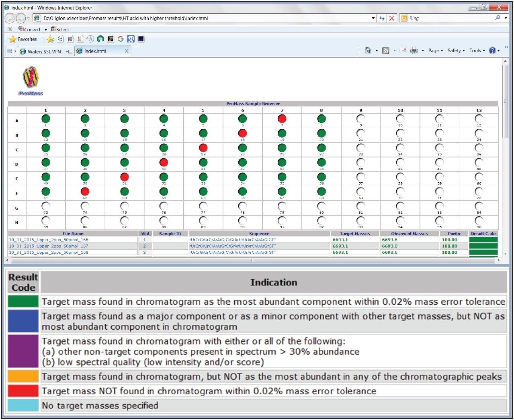Open the Favorites panel
The width and height of the screenshot is (514, 420).
[23, 39]
